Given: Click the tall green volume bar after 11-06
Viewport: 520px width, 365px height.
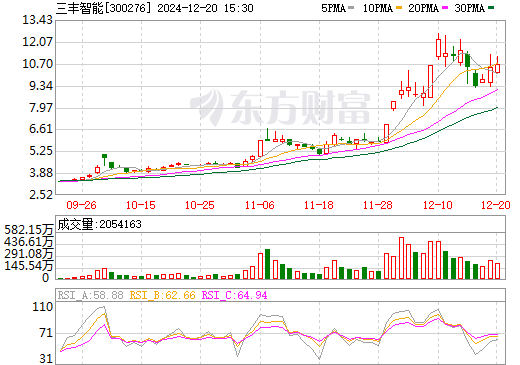Looking at the screenshot, I should tap(267, 264).
